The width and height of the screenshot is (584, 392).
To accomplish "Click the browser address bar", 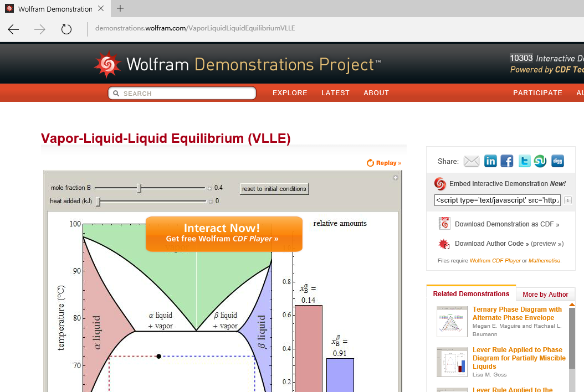I will coord(195,28).
